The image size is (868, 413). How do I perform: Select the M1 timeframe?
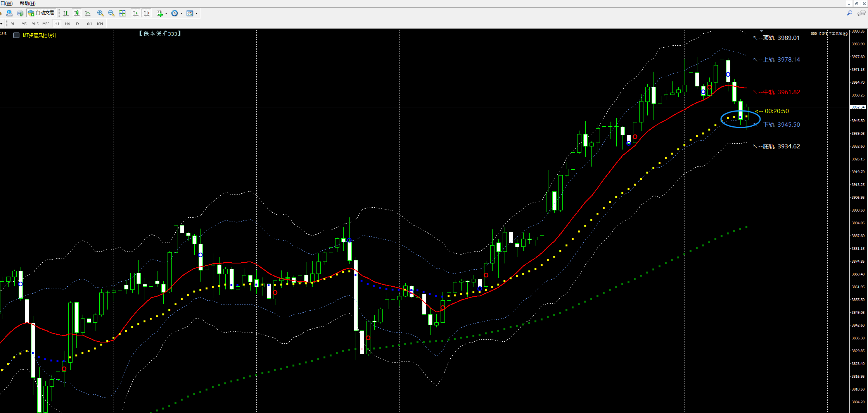click(13, 24)
